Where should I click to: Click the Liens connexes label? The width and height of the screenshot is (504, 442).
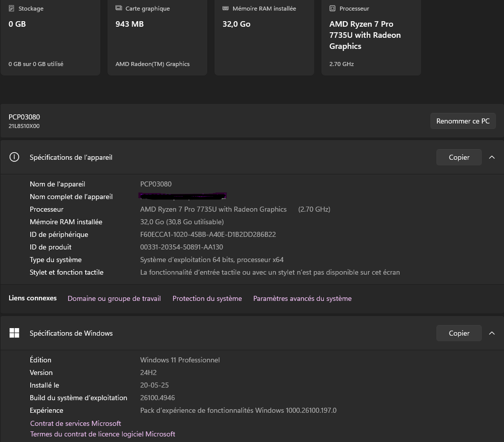pos(32,298)
